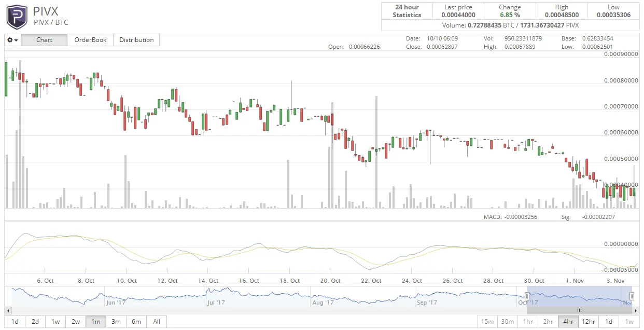Switch to the OrderBook tab
Viewport: 644px width, 330px height.
tap(90, 40)
